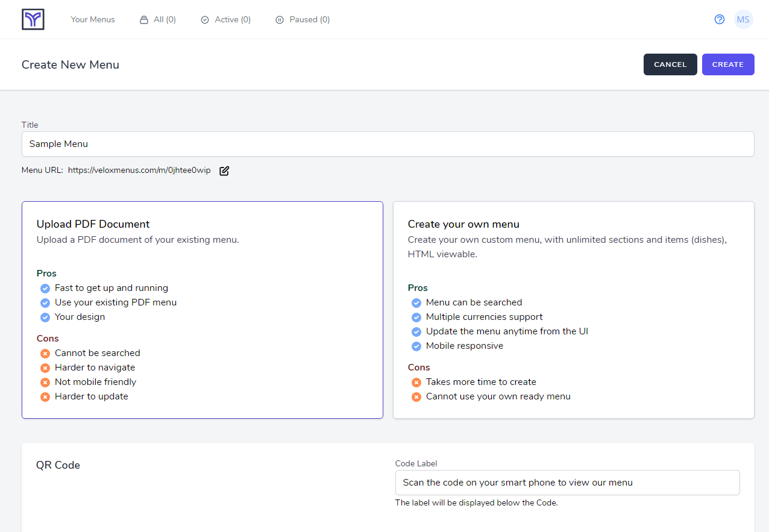Click the pause icon beside Paused

pyautogui.click(x=279, y=19)
